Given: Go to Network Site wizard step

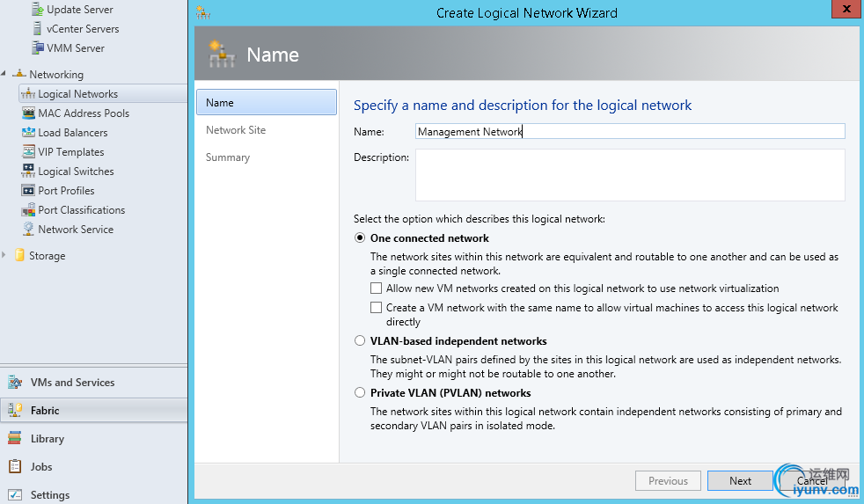Looking at the screenshot, I should pos(236,130).
